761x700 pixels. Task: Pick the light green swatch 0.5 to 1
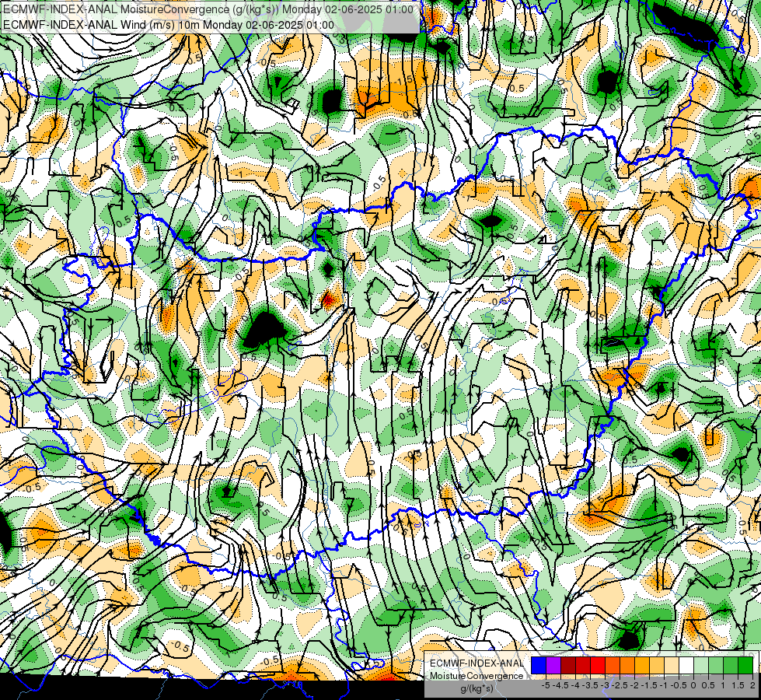tap(716, 665)
